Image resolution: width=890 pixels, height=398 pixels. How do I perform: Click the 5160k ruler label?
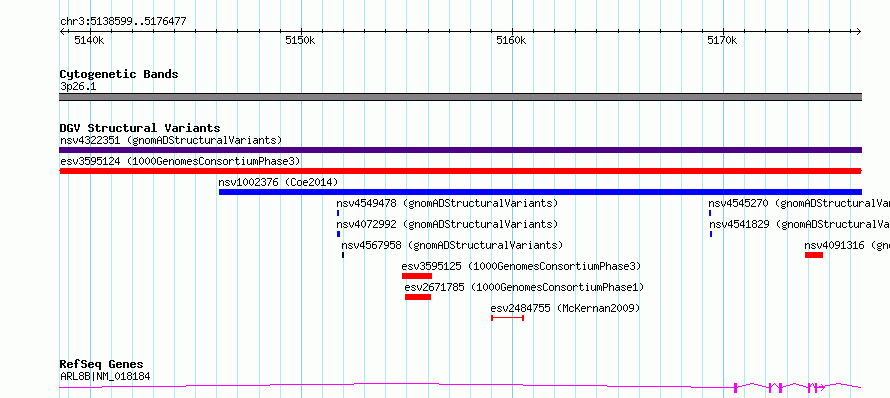[x=511, y=40]
